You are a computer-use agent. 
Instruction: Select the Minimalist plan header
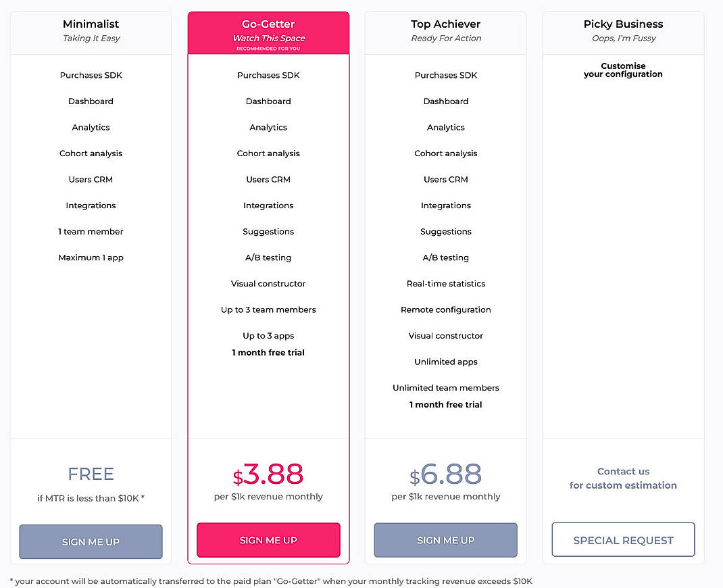tap(91, 30)
